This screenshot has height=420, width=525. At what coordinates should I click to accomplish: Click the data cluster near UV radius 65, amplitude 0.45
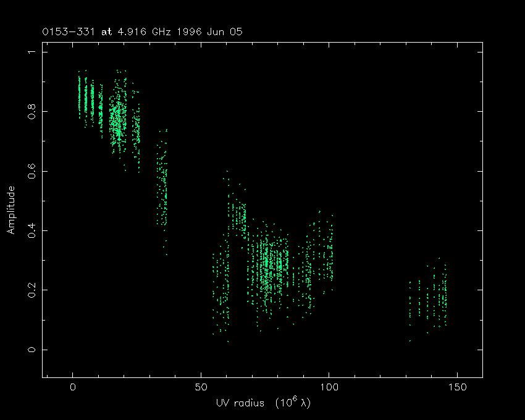coord(238,216)
